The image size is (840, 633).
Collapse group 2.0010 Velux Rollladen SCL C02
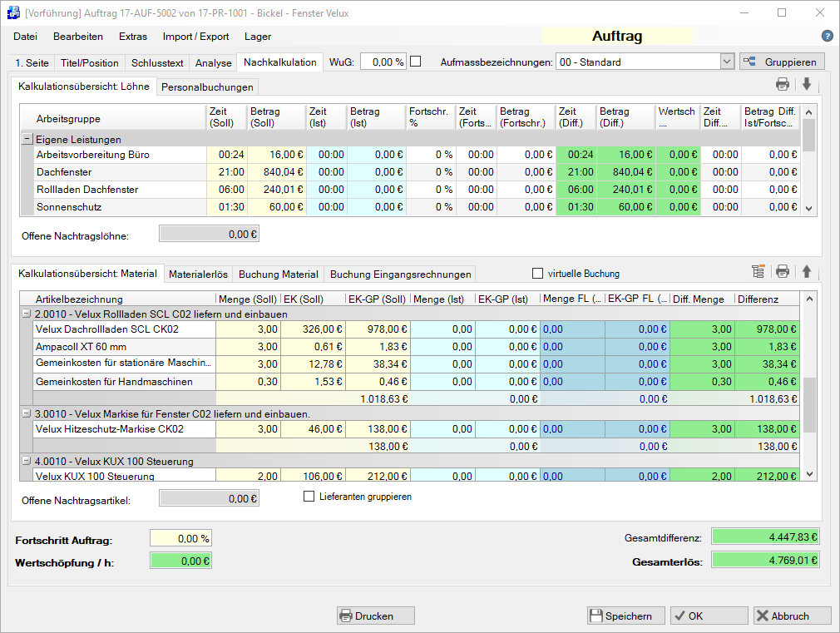click(26, 314)
